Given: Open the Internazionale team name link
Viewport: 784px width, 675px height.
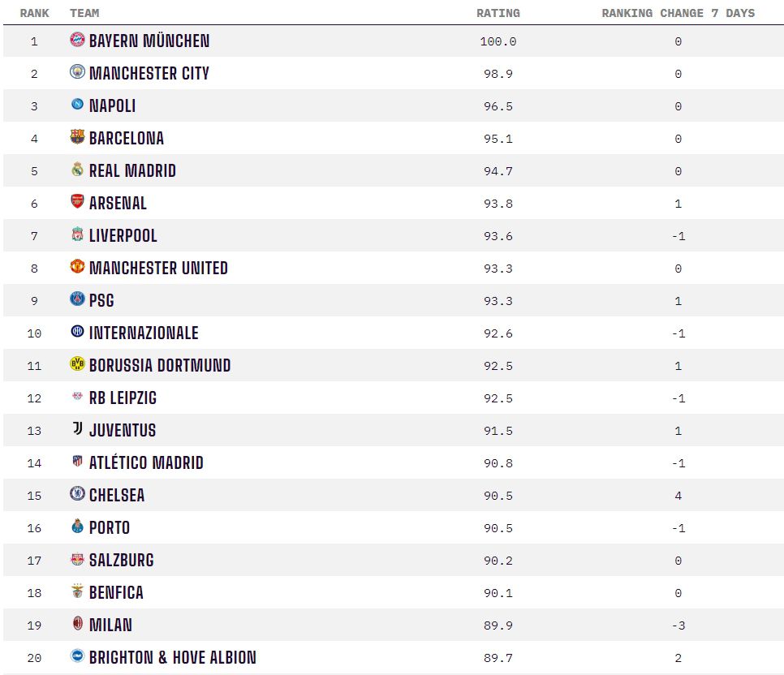Looking at the screenshot, I should pyautogui.click(x=144, y=333).
